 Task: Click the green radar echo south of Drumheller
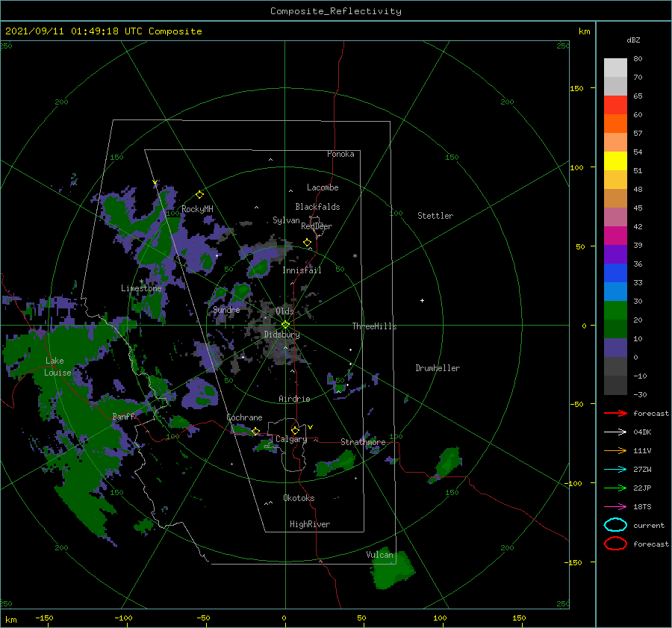447,464
